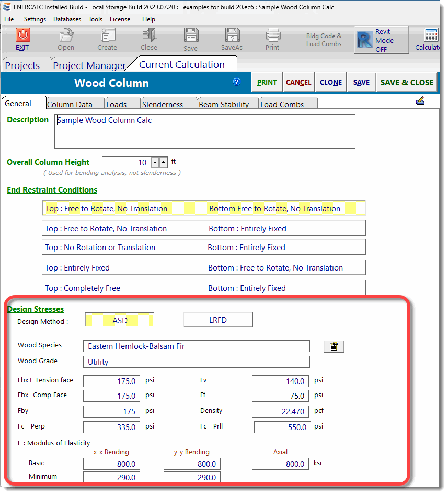Viewport: 448px width, 495px height.
Task: Switch design method to LRFD
Action: (218, 319)
